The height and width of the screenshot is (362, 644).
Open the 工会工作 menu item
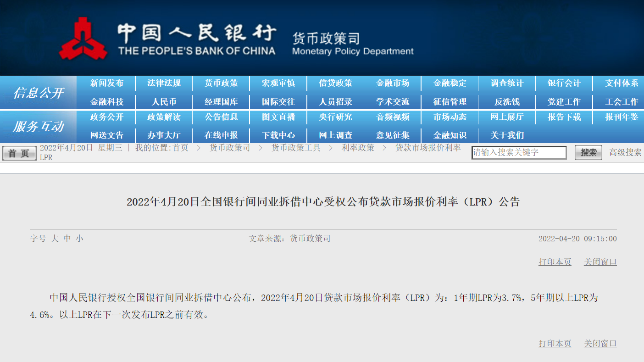pyautogui.click(x=622, y=102)
